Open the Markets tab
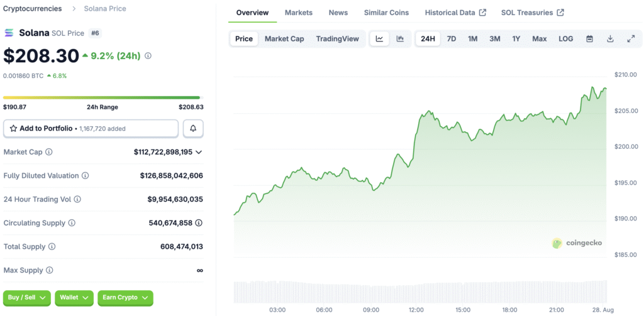644x316 pixels. (299, 13)
